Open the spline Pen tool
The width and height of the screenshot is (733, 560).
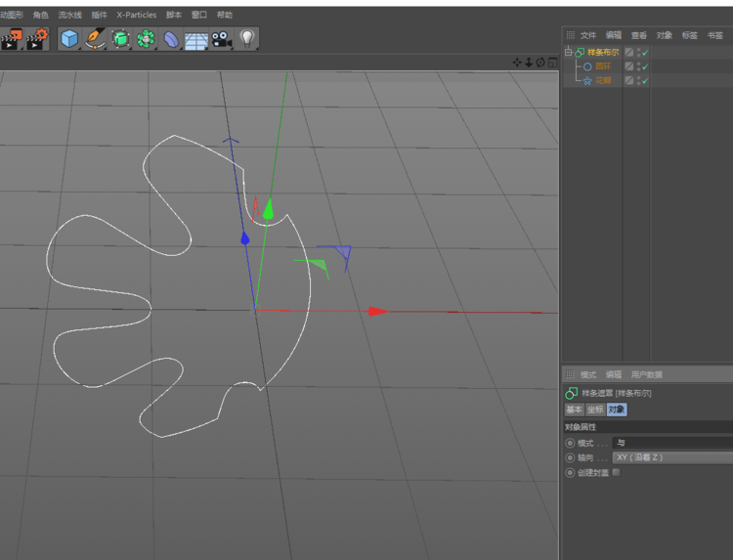coord(95,39)
